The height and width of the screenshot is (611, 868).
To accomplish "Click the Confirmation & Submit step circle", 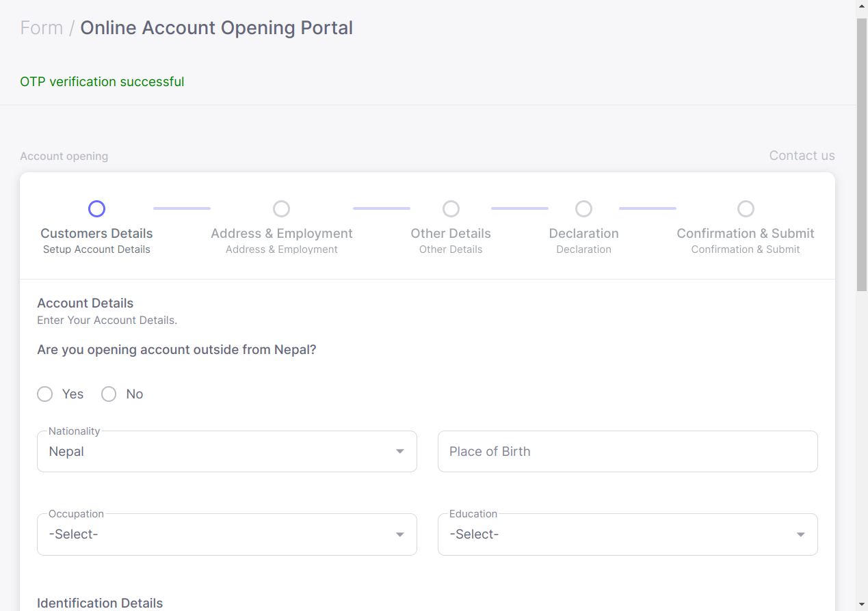I will tap(746, 208).
